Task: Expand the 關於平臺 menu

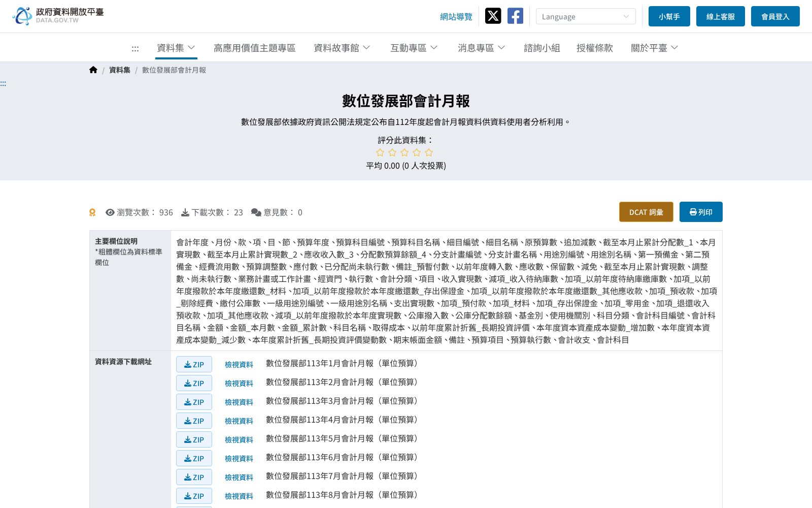Action: tap(655, 48)
